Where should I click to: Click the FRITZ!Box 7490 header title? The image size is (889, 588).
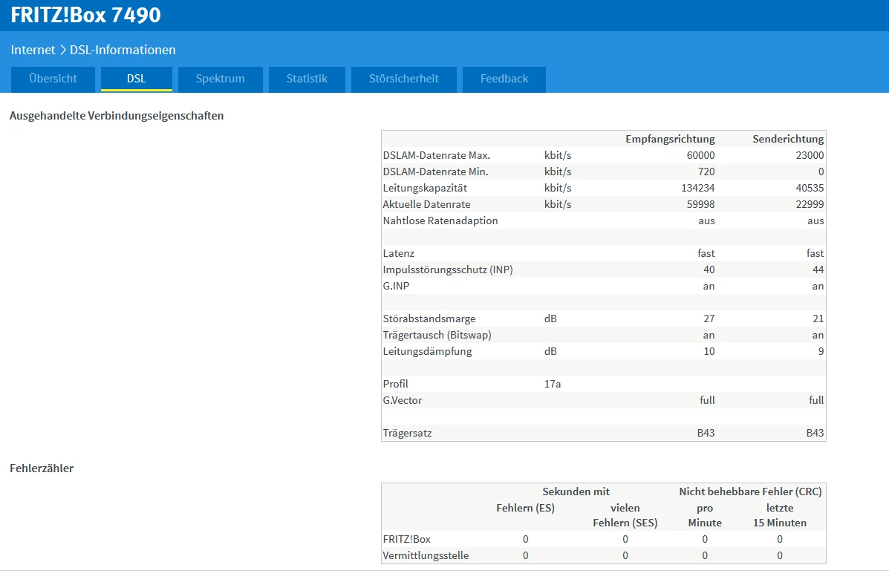click(x=85, y=15)
